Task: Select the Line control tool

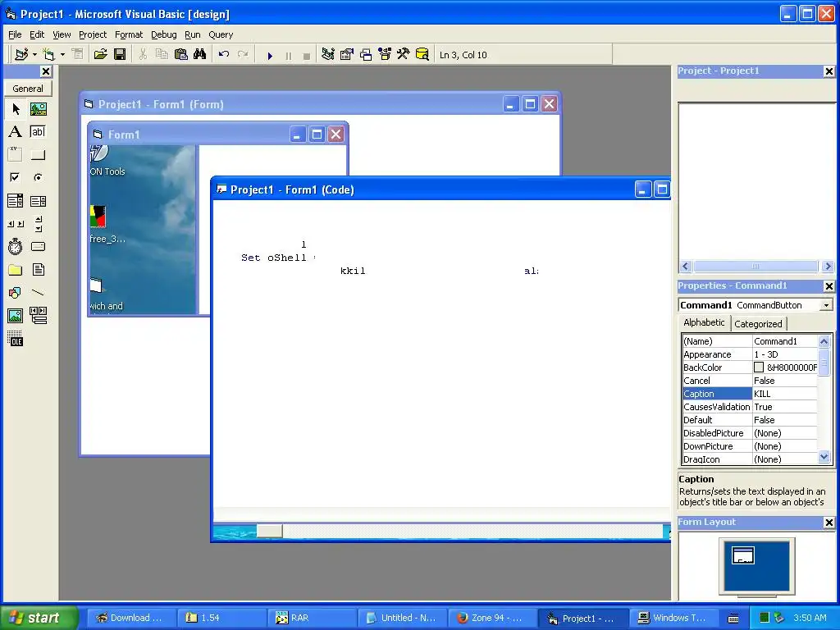Action: [x=38, y=293]
